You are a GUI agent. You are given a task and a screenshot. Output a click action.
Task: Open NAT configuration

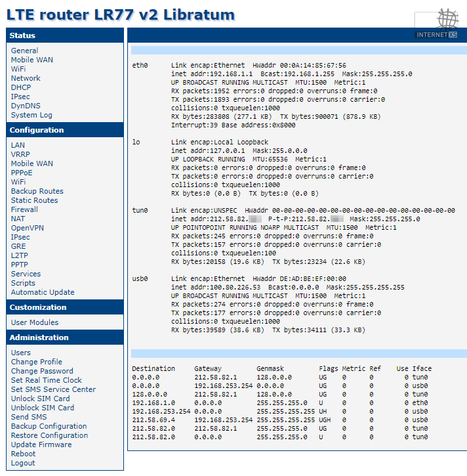pyautogui.click(x=18, y=219)
